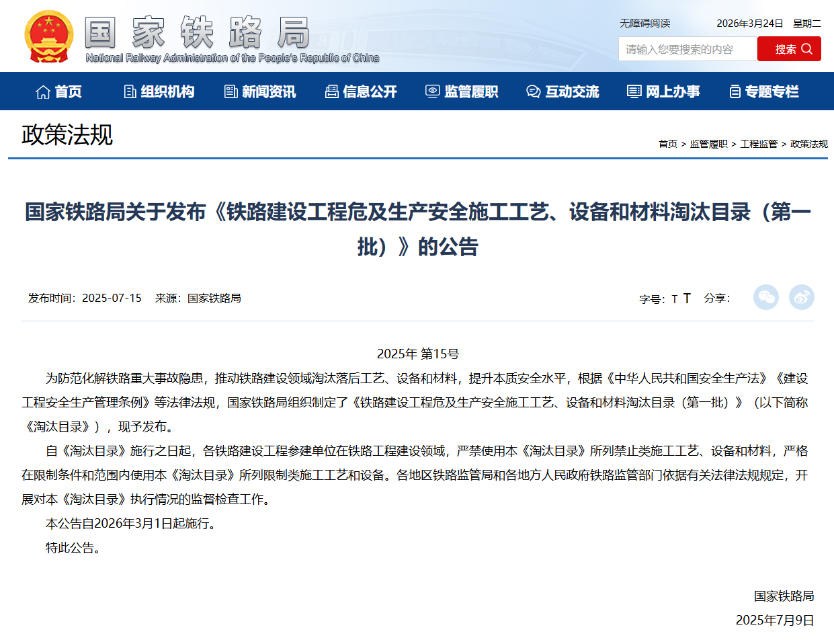Select the 互动交流 speech-bubble icon
This screenshot has height=644, width=834.
pyautogui.click(x=532, y=91)
